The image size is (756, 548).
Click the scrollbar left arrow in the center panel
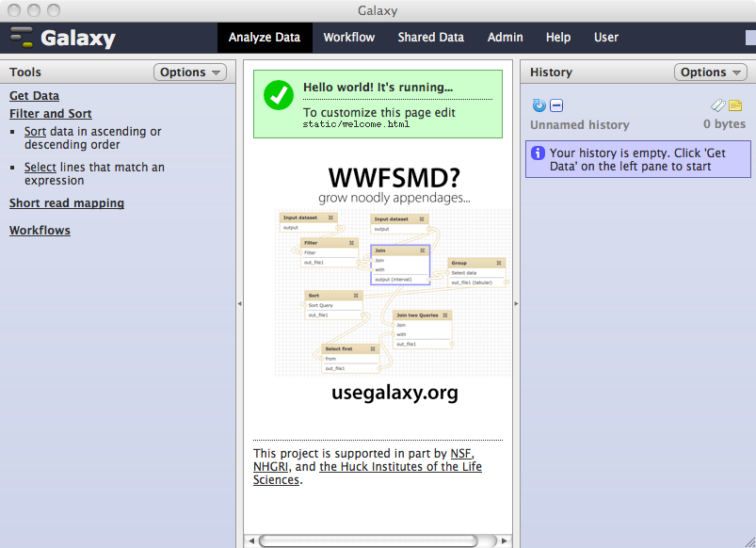coord(251,540)
